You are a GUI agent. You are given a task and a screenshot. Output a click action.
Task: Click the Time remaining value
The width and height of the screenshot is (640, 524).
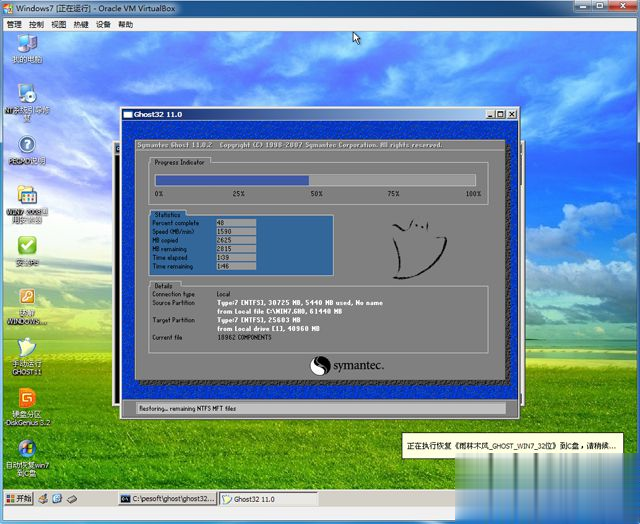236,266
